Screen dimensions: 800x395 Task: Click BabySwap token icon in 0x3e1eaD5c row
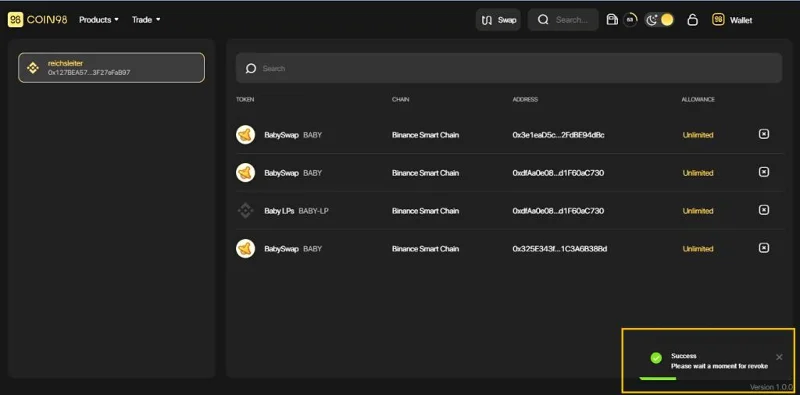pos(245,135)
